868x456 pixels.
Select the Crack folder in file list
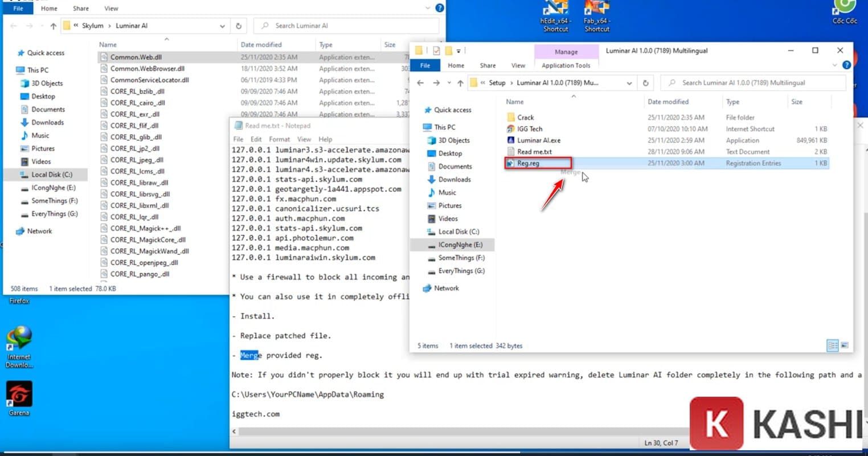pyautogui.click(x=525, y=117)
